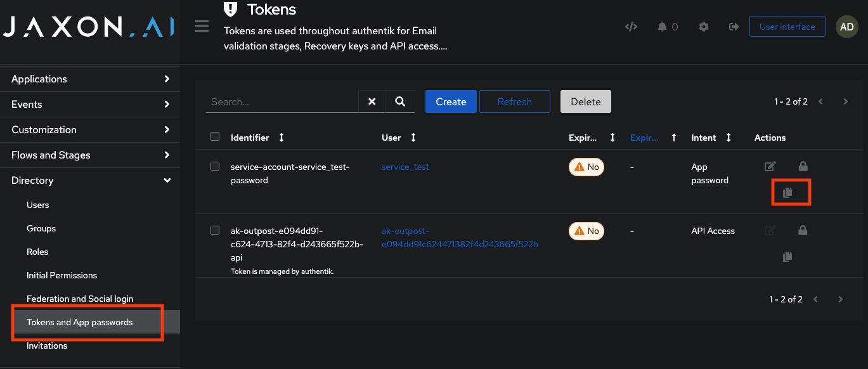Open the settings gear icon
Image resolution: width=868 pixels, height=369 pixels.
[704, 27]
